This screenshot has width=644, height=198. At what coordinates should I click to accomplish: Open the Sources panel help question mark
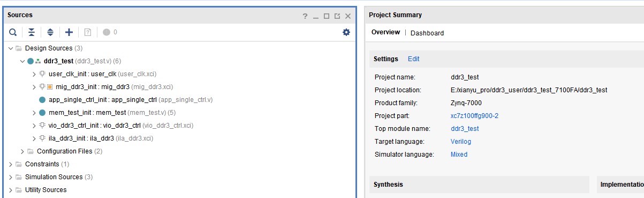tap(305, 16)
